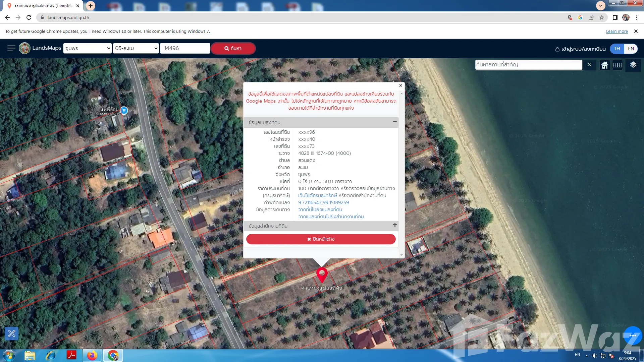Open the coordinates link 9.72116543,99.15189259
Image resolution: width=644 pixels, height=362 pixels.
tap(323, 202)
